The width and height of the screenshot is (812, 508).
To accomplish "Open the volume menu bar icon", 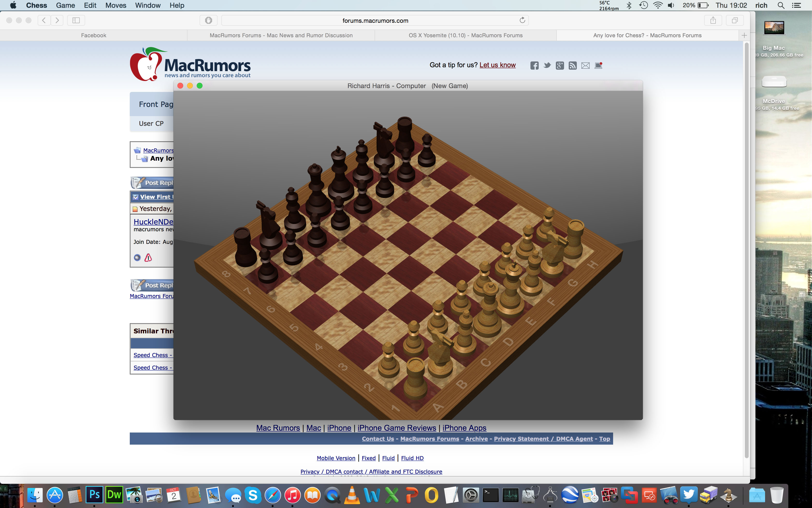I will pyautogui.click(x=671, y=5).
